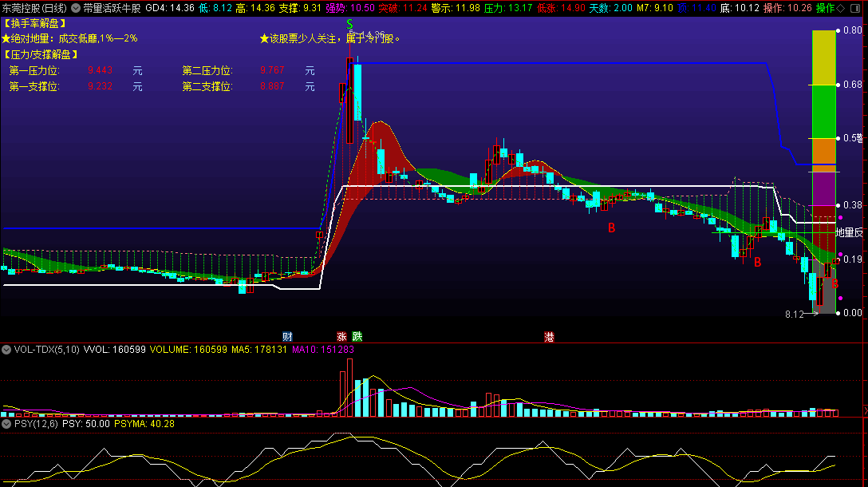Click the 0.38 axis label
Image resolution: width=868 pixels, height=487 pixels.
coord(853,205)
